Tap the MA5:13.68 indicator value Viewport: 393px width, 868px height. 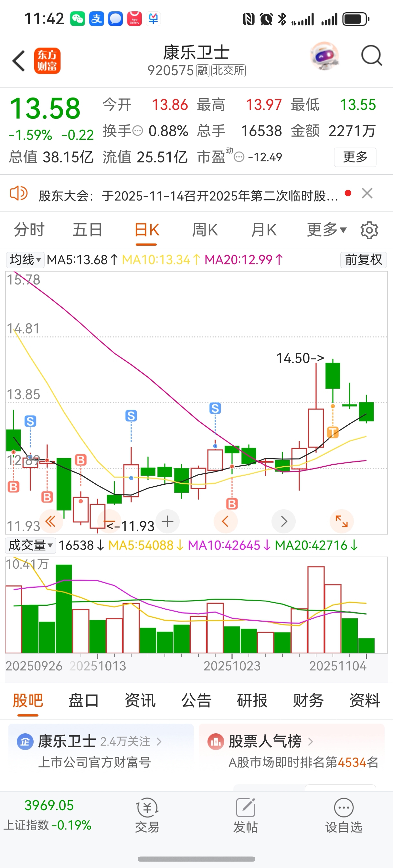[x=82, y=260]
